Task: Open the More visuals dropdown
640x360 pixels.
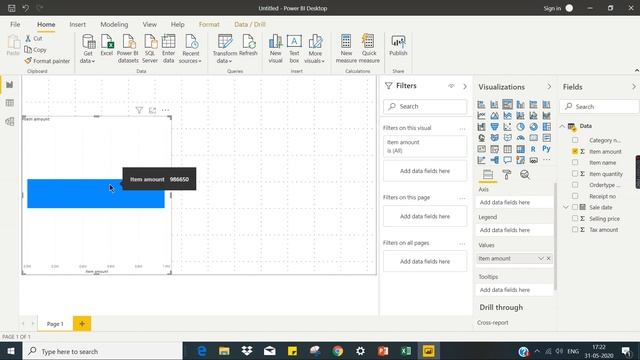Action: pyautogui.click(x=315, y=58)
